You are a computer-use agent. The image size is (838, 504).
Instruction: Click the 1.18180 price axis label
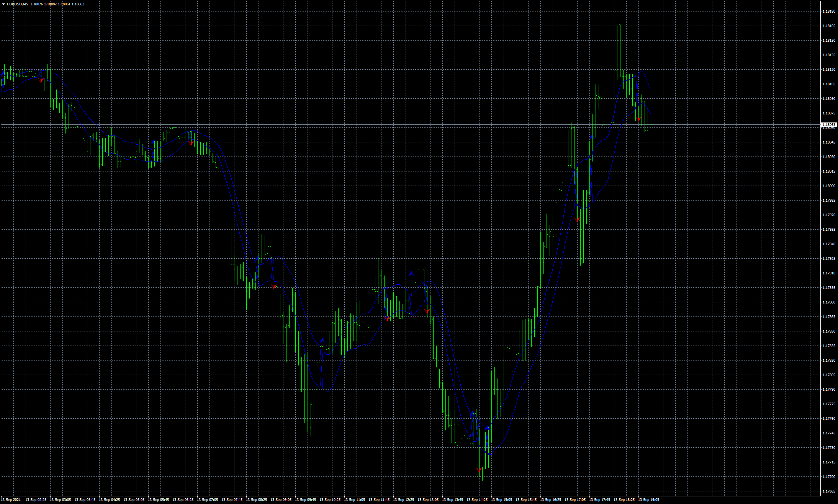click(x=829, y=11)
